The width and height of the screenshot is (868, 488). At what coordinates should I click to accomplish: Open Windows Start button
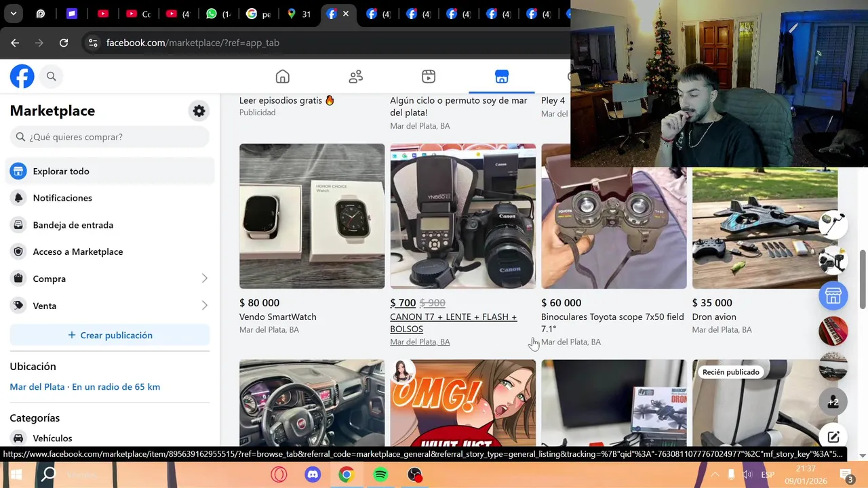[16, 474]
